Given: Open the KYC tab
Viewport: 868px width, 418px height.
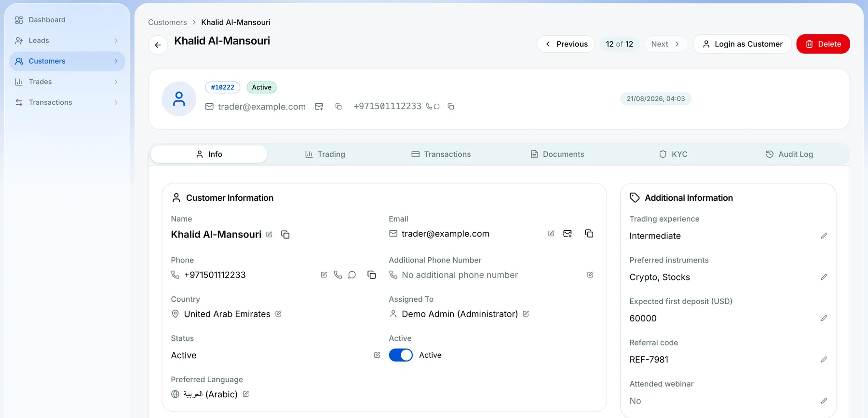Looking at the screenshot, I should click(673, 154).
